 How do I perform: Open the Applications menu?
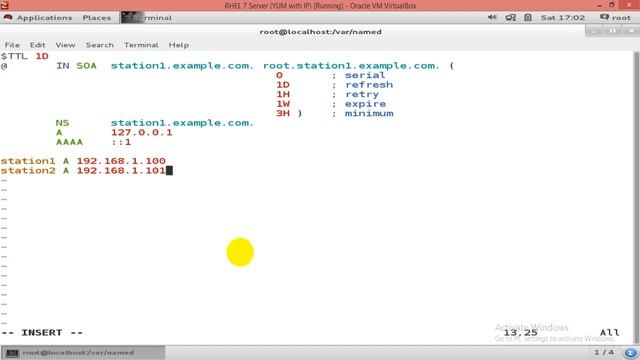coord(44,18)
